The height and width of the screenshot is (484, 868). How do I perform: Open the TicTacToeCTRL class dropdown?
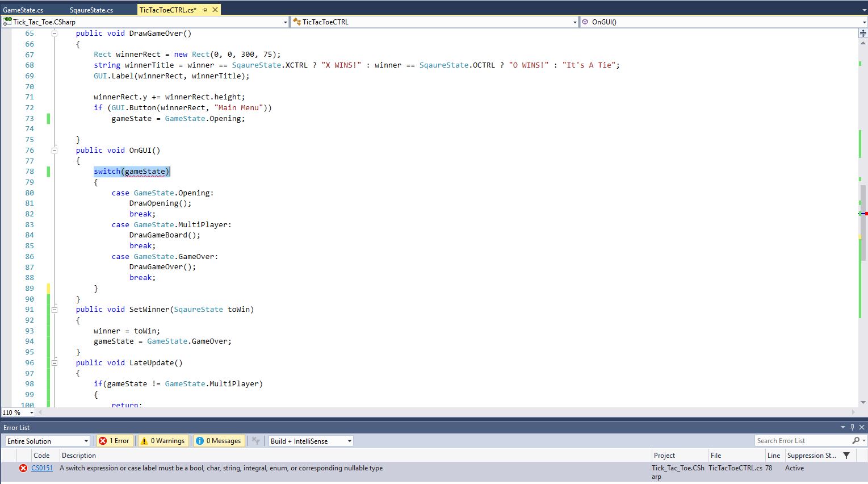[x=435, y=22]
